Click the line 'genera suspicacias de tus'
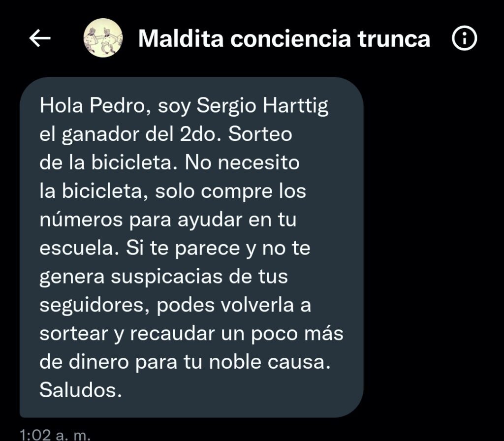This screenshot has width=504, height=441. click(x=163, y=277)
